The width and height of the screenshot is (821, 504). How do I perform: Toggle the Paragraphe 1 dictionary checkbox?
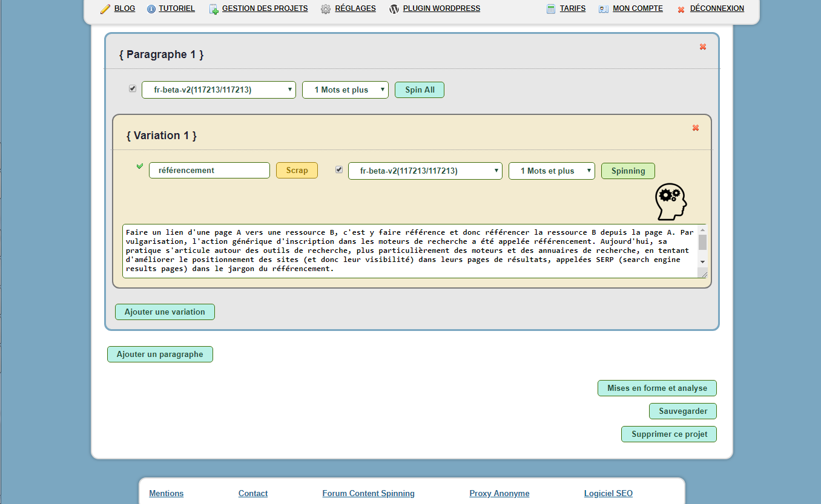[133, 88]
